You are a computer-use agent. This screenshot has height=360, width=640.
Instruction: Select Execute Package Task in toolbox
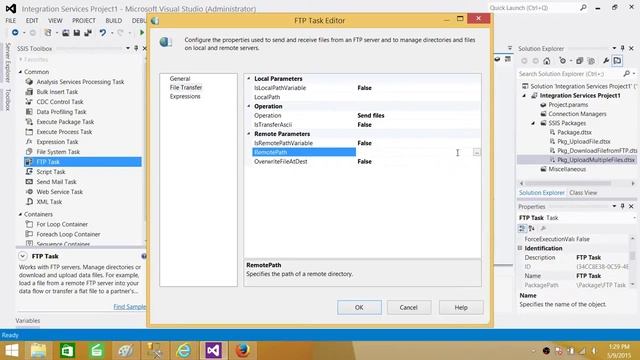(65, 122)
